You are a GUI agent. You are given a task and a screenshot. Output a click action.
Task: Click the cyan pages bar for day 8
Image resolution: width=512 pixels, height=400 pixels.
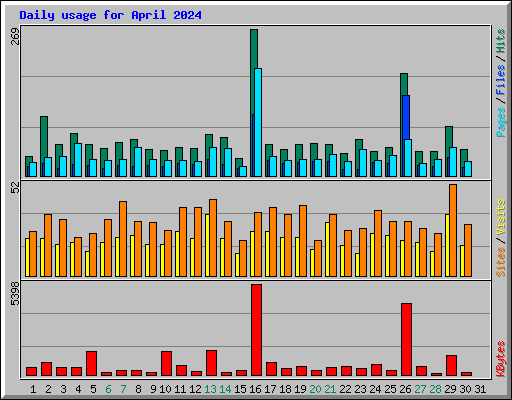click(x=138, y=162)
